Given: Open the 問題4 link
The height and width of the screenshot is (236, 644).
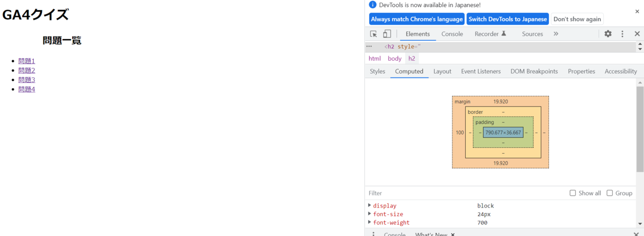Looking at the screenshot, I should pos(26,89).
